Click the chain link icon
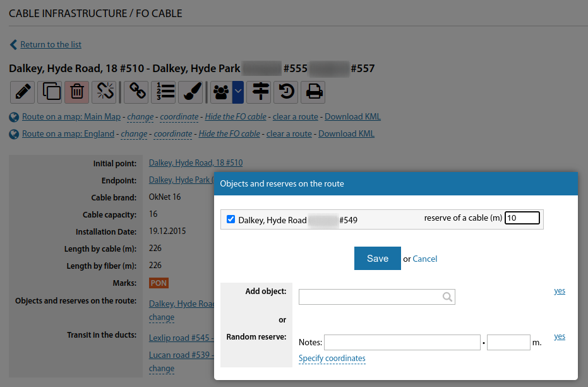Image resolution: width=588 pixels, height=387 pixels. (136, 92)
